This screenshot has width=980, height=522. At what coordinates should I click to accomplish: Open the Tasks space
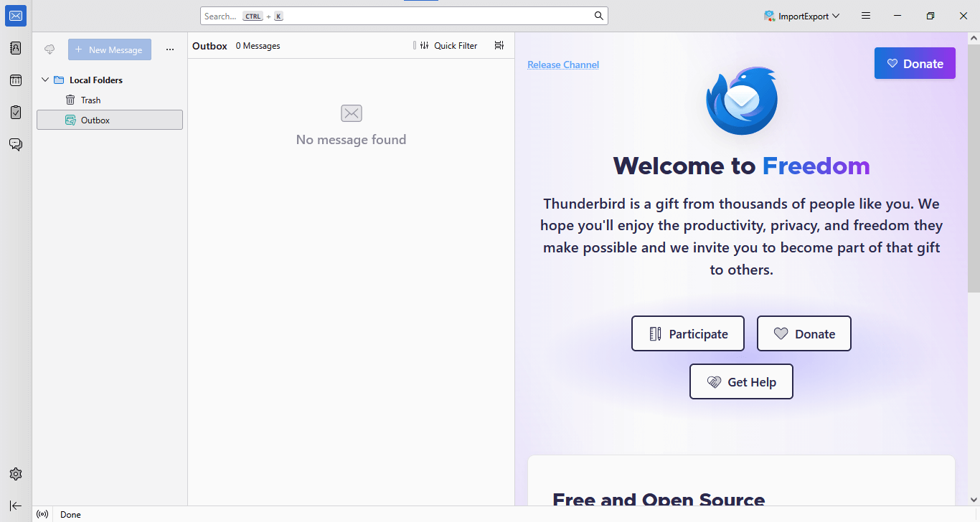[16, 113]
